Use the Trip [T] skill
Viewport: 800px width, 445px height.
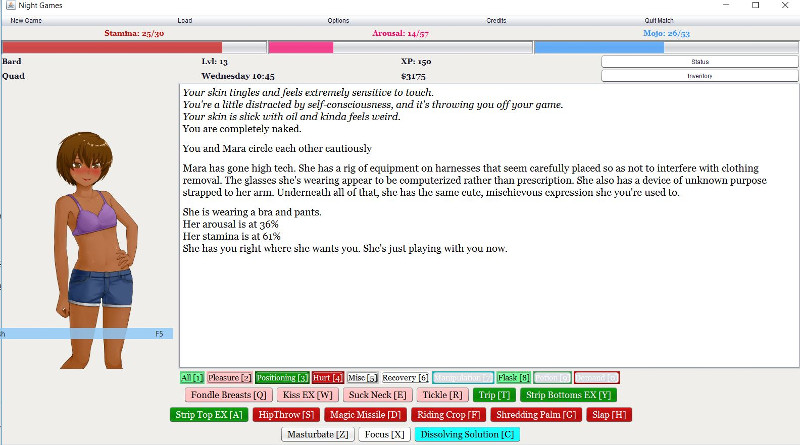tap(494, 395)
